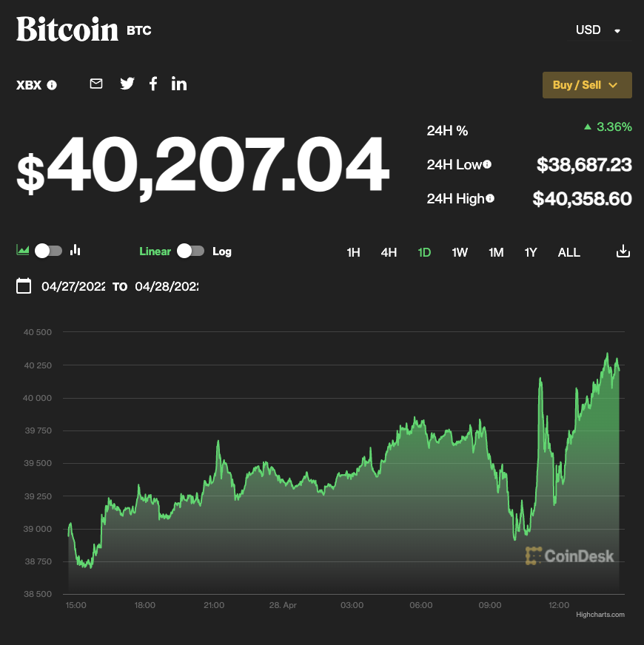The width and height of the screenshot is (644, 645).
Task: Select the Log scale label
Action: [x=222, y=251]
